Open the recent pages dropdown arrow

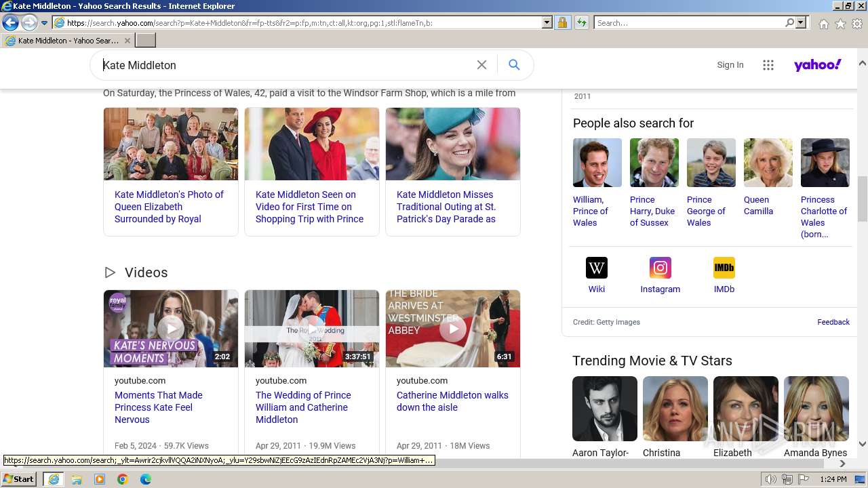click(x=44, y=23)
